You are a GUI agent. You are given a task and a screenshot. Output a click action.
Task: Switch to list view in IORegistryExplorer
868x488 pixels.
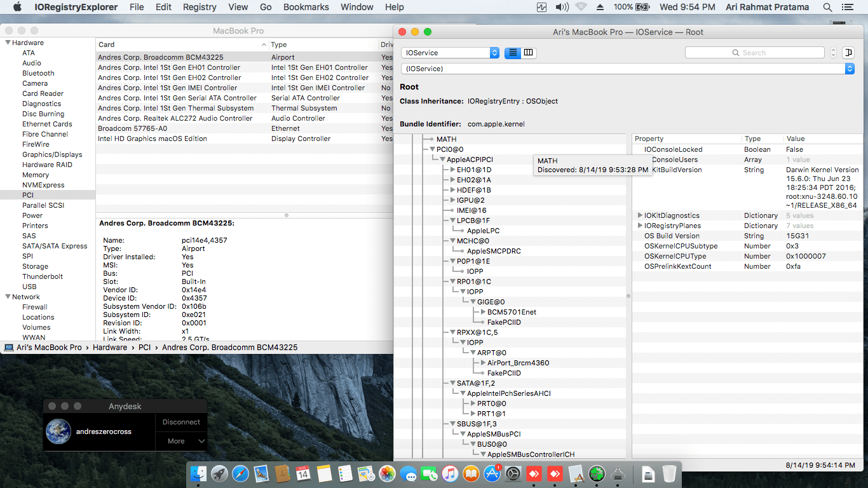coord(513,53)
